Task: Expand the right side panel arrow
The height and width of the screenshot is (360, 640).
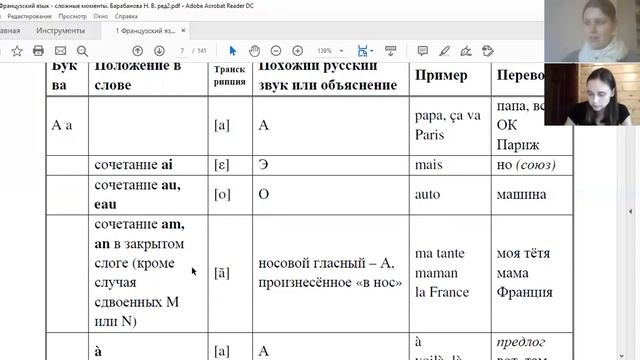Action: coord(631,211)
